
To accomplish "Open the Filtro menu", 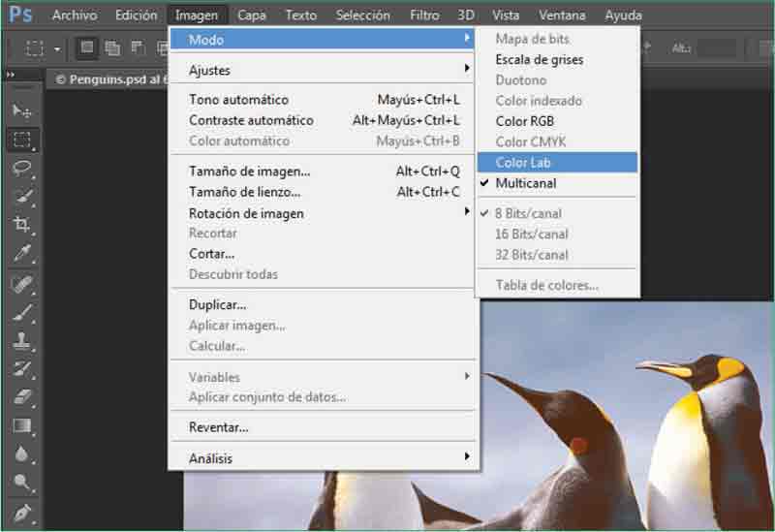I will 424,16.
